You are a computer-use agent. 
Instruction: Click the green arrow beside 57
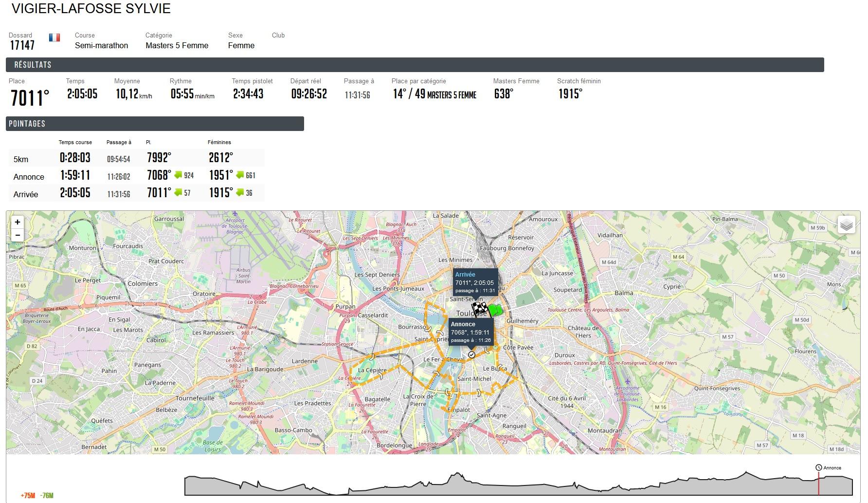(x=178, y=192)
